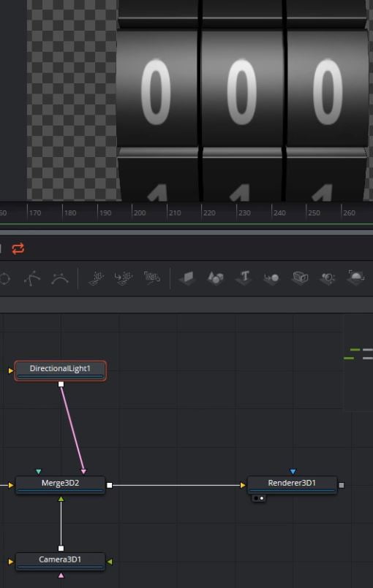Select the Renderer3D1 node
Viewport: 373px width, 588px height.
point(292,485)
